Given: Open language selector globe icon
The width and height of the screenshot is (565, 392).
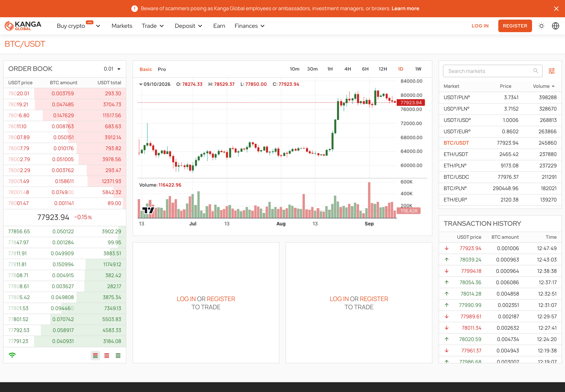Looking at the screenshot, I should [x=555, y=26].
